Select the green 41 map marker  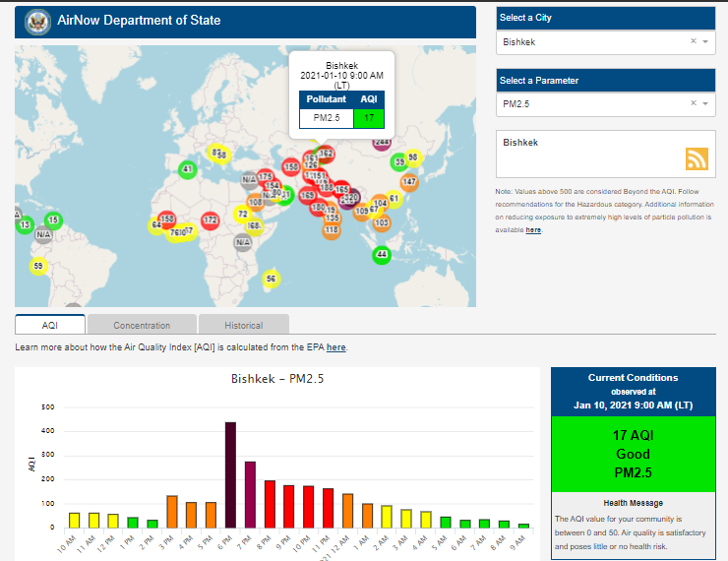186,170
